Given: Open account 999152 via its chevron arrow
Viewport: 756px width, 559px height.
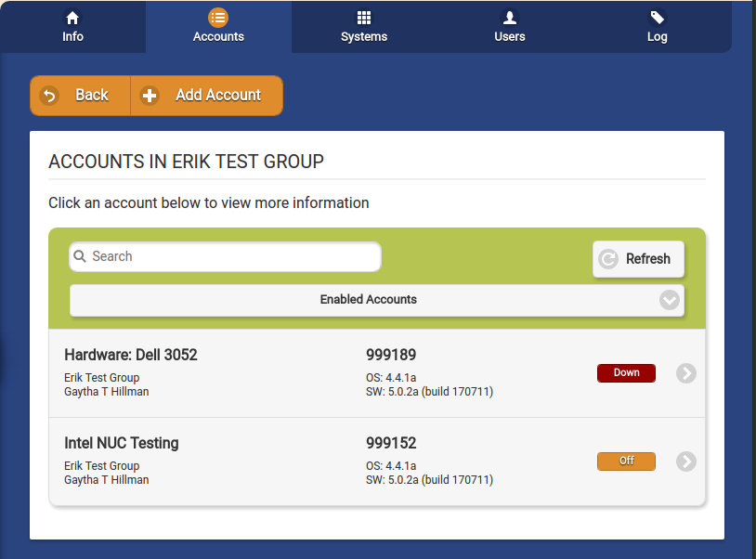Looking at the screenshot, I should pyautogui.click(x=686, y=461).
